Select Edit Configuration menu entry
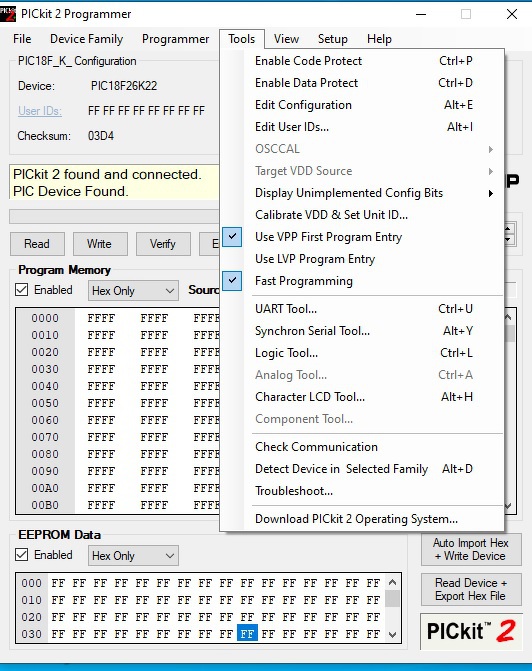 click(362, 105)
